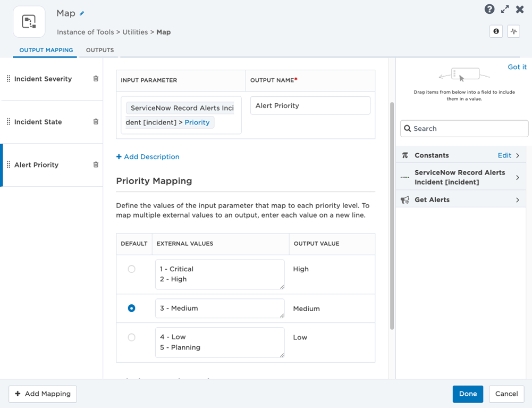Screen dimensions: 532x408
Task: Select the Medium row default radio
Action: pyautogui.click(x=132, y=308)
